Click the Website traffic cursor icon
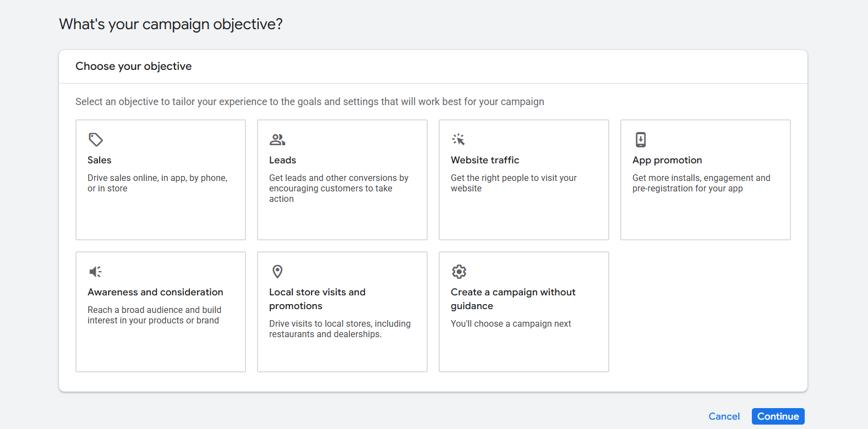This screenshot has width=868, height=429. coord(458,140)
